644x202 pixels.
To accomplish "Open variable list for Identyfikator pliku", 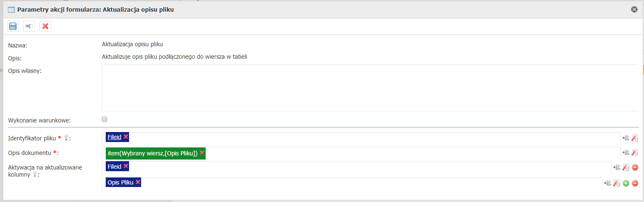I will tap(626, 138).
